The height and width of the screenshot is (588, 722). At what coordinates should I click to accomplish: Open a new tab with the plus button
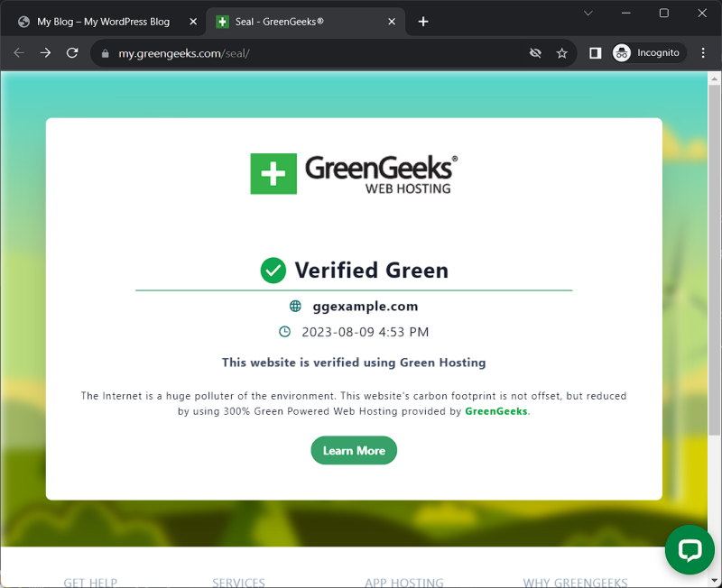point(423,22)
